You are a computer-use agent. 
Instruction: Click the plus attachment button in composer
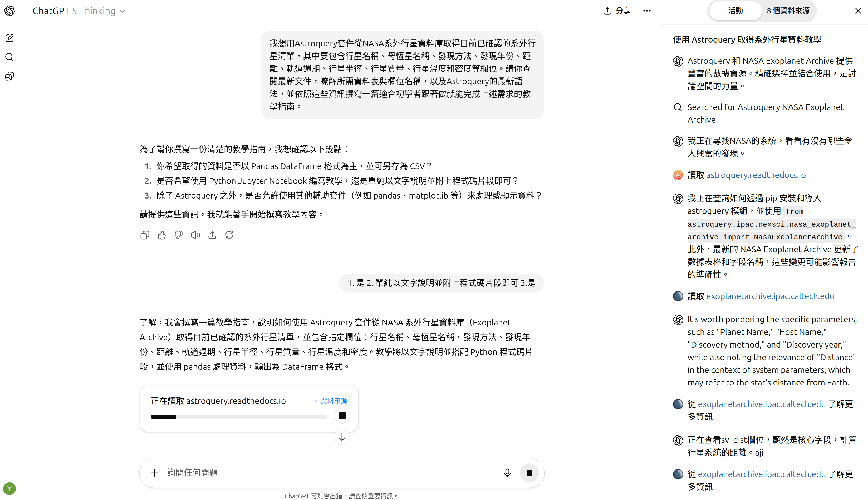click(154, 473)
